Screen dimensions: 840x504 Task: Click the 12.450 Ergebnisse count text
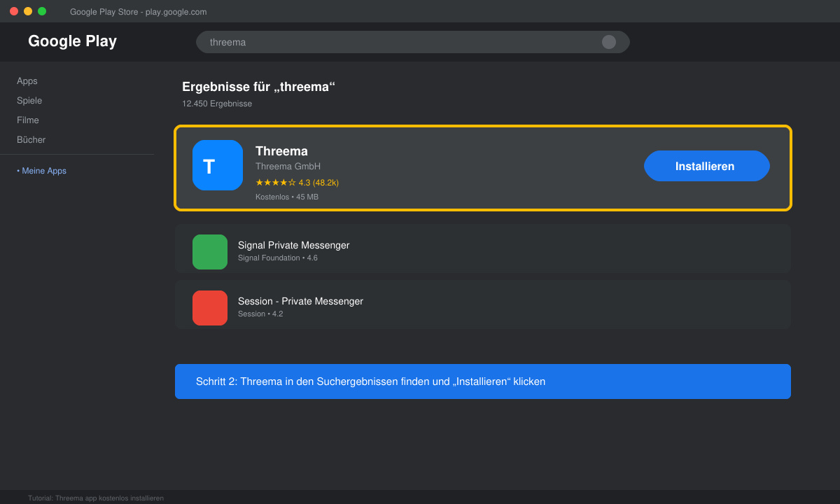tap(217, 104)
